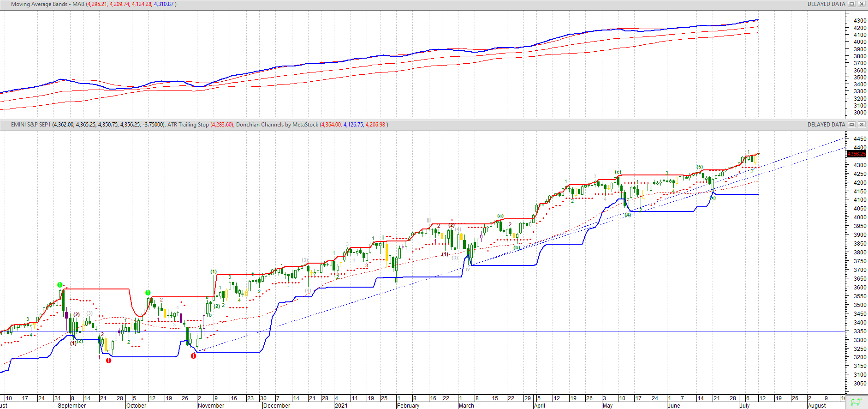Maximize the Moving Average Bands pane
The height and width of the screenshot is (409, 868).
coord(852,4)
